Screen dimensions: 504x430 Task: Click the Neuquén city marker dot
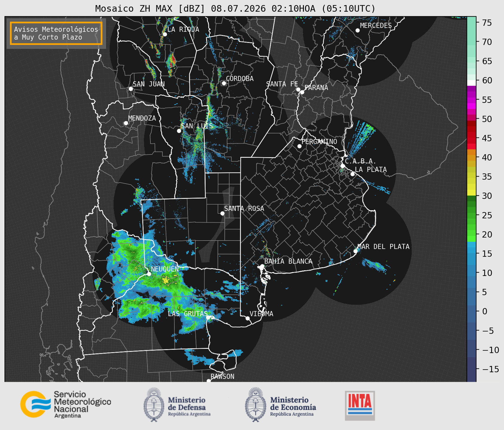(149, 274)
